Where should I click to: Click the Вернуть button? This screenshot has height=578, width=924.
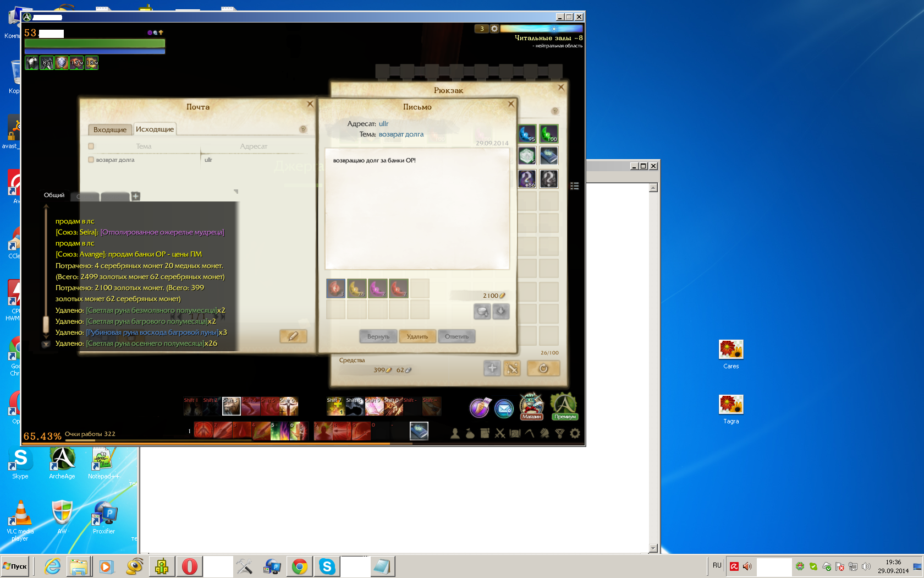(x=378, y=336)
